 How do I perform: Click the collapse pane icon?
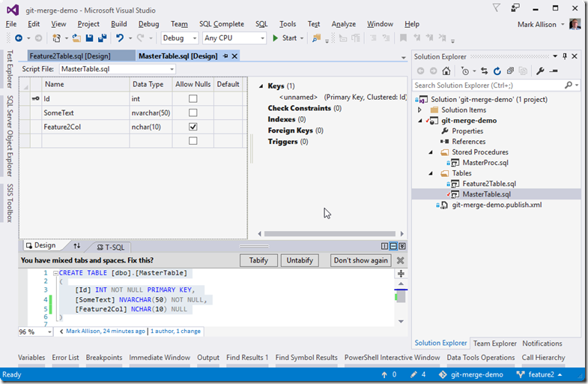(402, 246)
